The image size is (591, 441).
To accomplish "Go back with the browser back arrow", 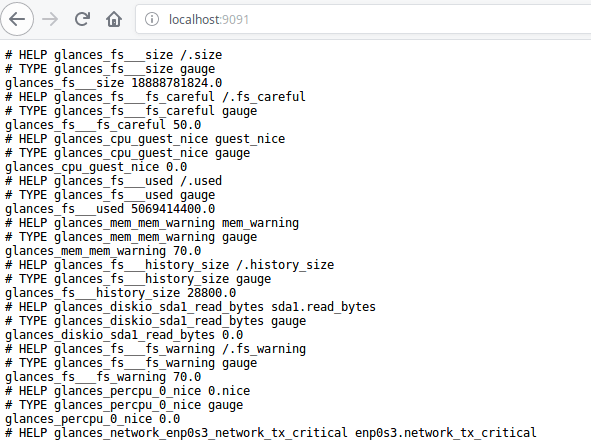I will click(17, 19).
